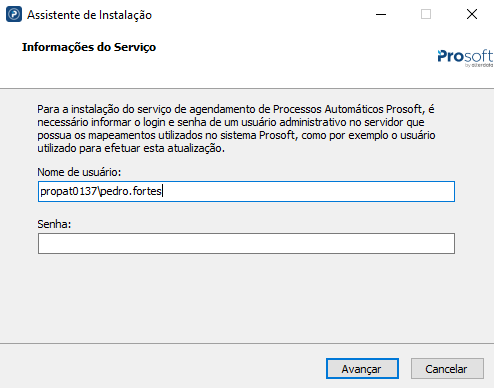Click the 'Informações do Serviço' heading

89,47
